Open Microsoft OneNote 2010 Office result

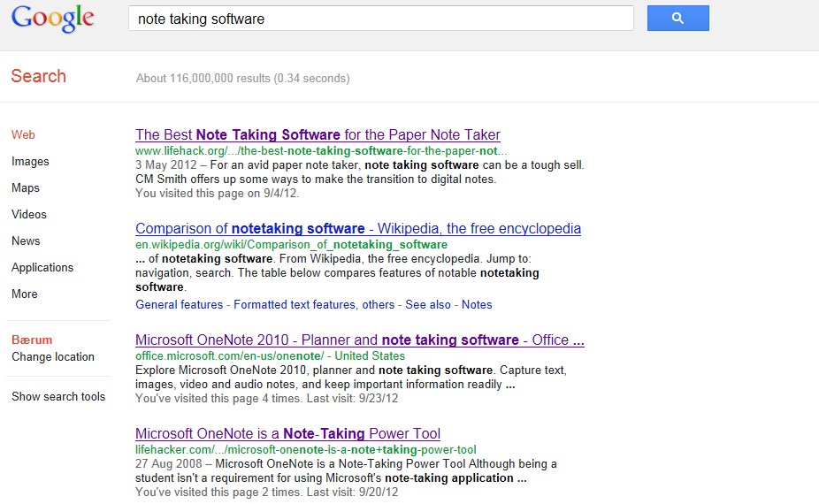tap(359, 340)
